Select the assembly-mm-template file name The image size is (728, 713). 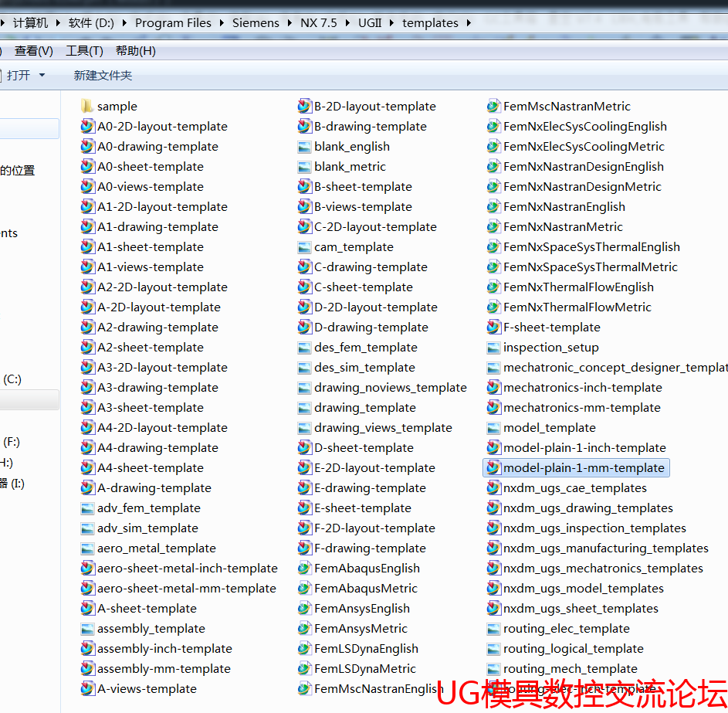point(164,668)
